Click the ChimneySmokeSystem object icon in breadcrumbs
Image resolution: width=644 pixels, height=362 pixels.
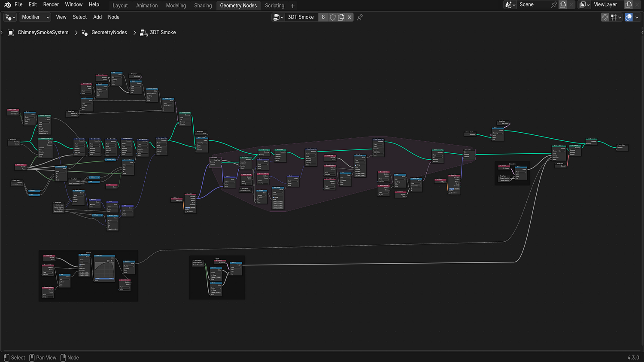pos(11,33)
